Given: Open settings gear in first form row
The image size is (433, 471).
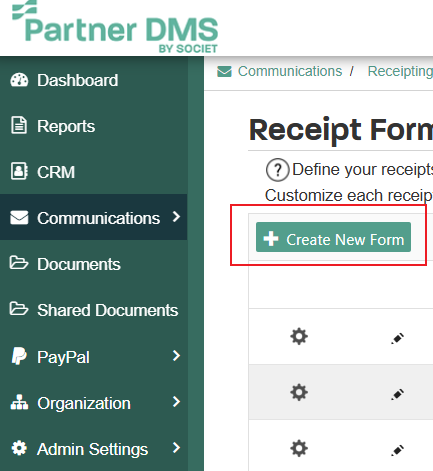Looking at the screenshot, I should point(299,336).
